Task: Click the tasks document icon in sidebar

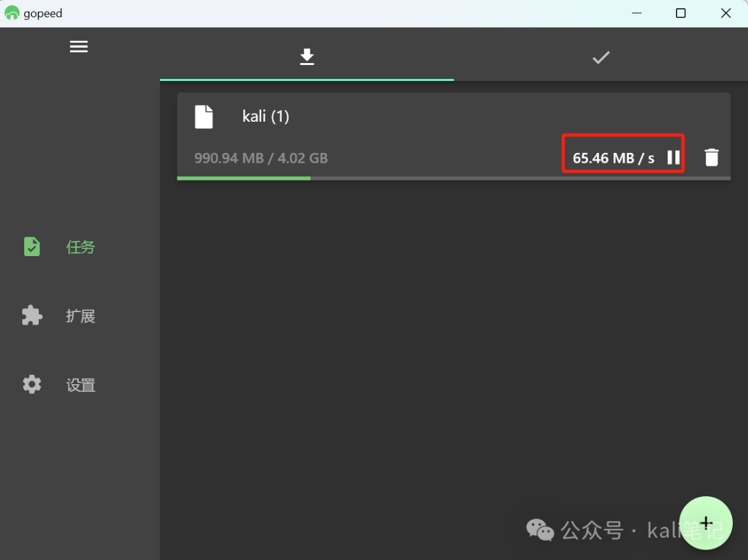Action: point(32,246)
